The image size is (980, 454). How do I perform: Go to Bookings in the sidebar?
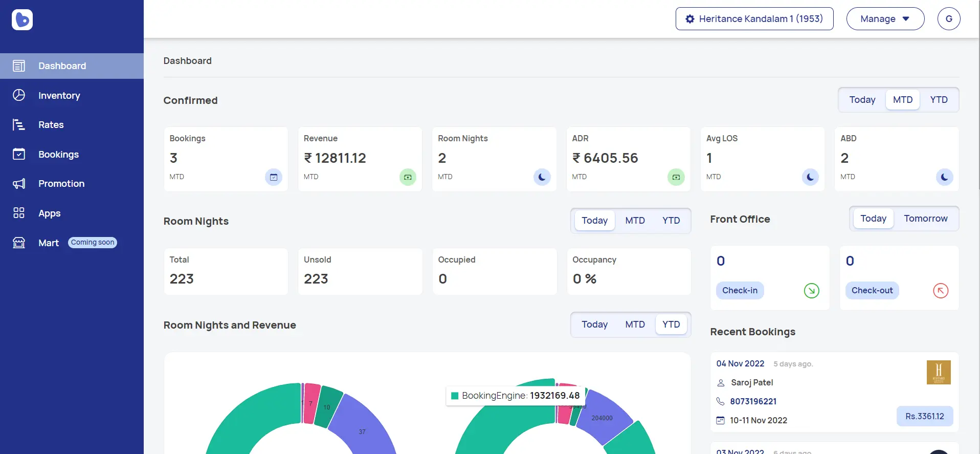[72, 154]
